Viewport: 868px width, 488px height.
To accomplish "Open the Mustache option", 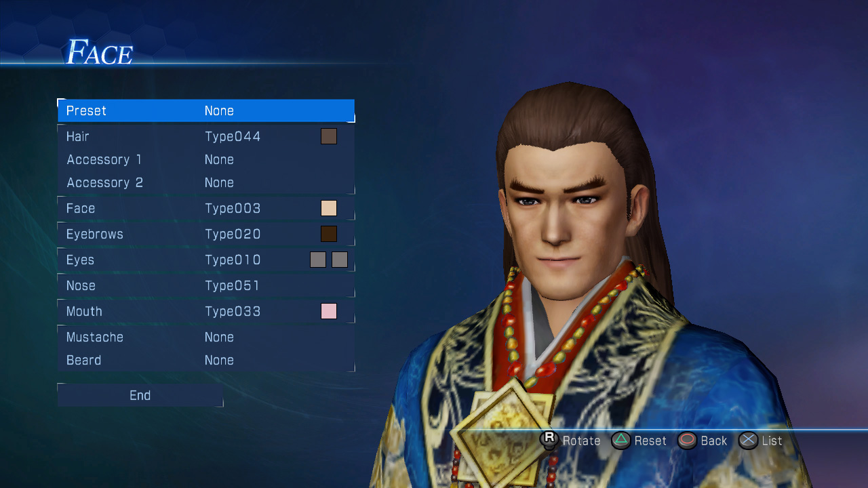I will tap(206, 337).
